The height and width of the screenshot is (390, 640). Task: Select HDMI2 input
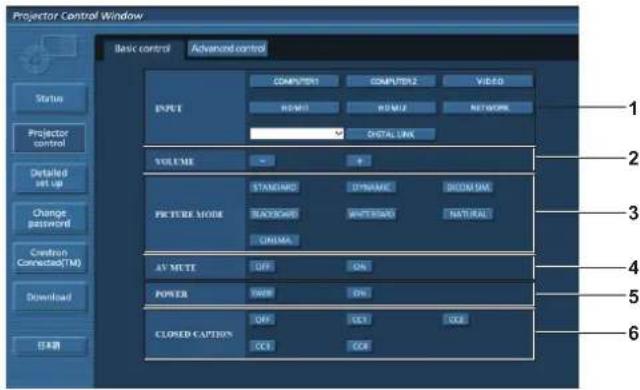[x=391, y=108]
